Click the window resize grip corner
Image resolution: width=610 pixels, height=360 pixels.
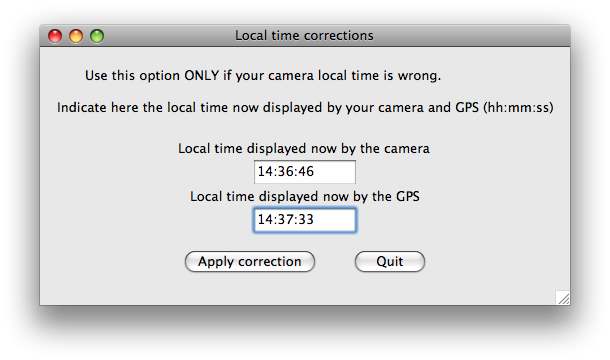click(563, 298)
